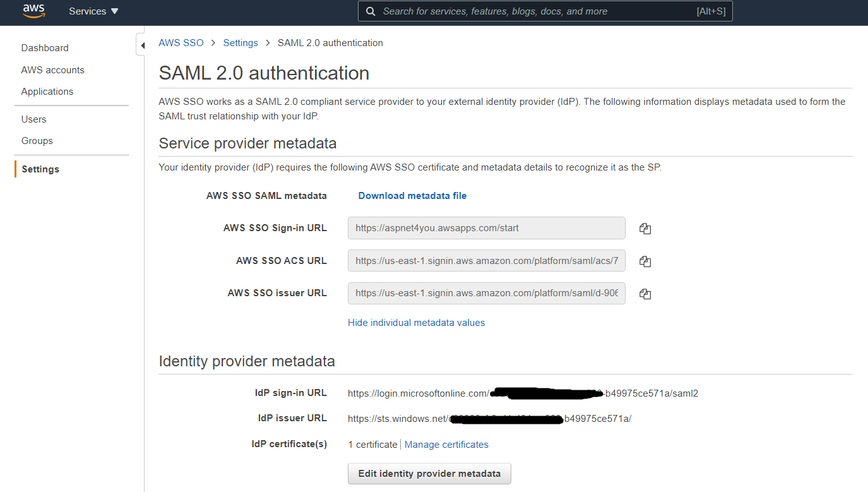Click the IdP sign-in URL value
This screenshot has height=492, width=868.
click(x=523, y=393)
